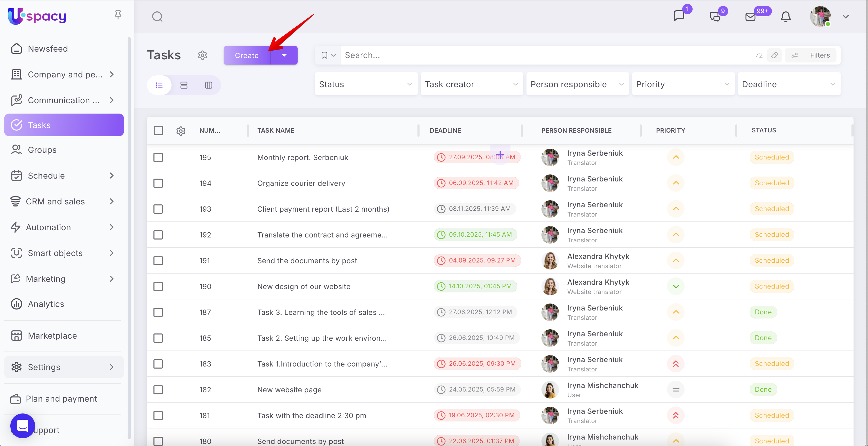Tick the checkbox for task 190

pyautogui.click(x=158, y=286)
